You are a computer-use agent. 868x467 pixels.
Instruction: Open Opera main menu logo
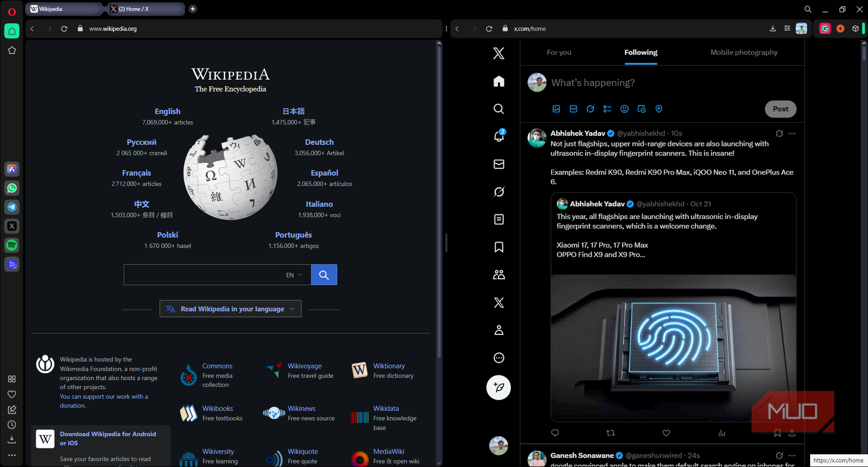(12, 12)
